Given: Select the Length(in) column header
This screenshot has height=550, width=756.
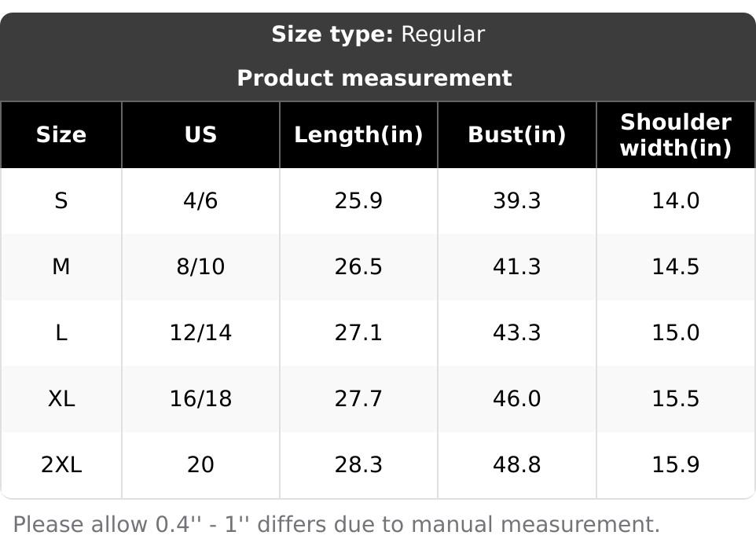Looking at the screenshot, I should pyautogui.click(x=358, y=135).
